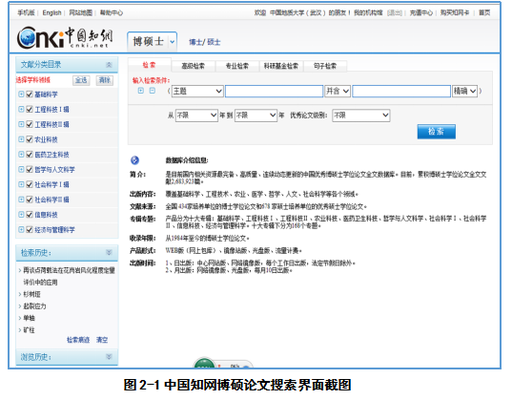Switch to the 科研基金检索 tab
Viewport: 512px width, 400px height.
281,66
